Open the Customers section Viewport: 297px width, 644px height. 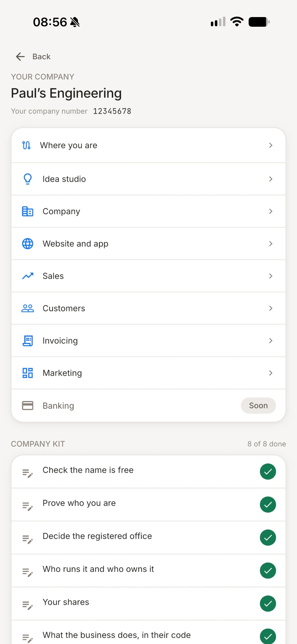tap(148, 308)
